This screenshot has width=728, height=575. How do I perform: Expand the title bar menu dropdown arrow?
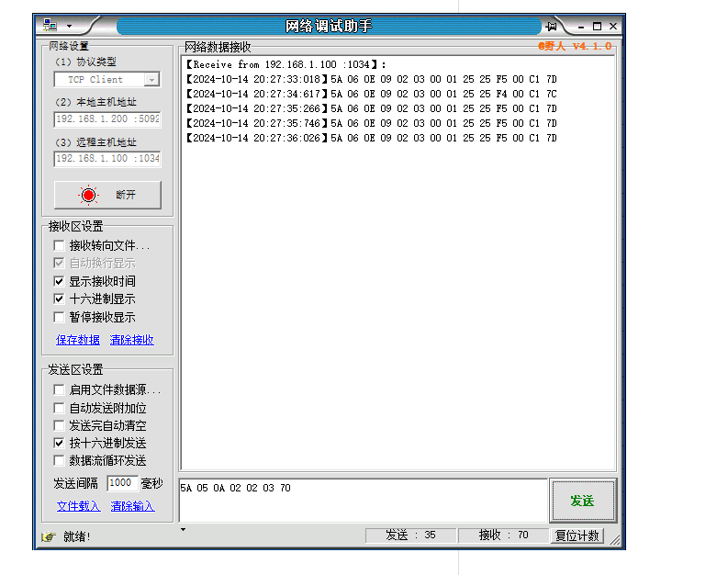tap(69, 26)
